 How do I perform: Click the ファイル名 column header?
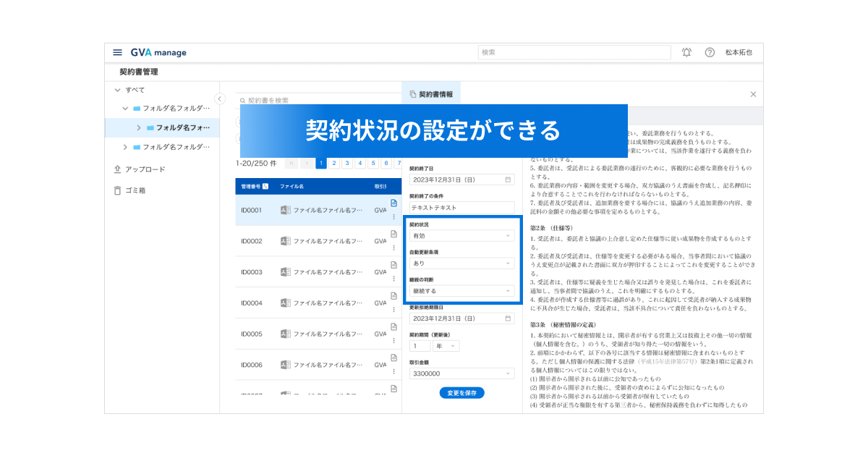[292, 186]
